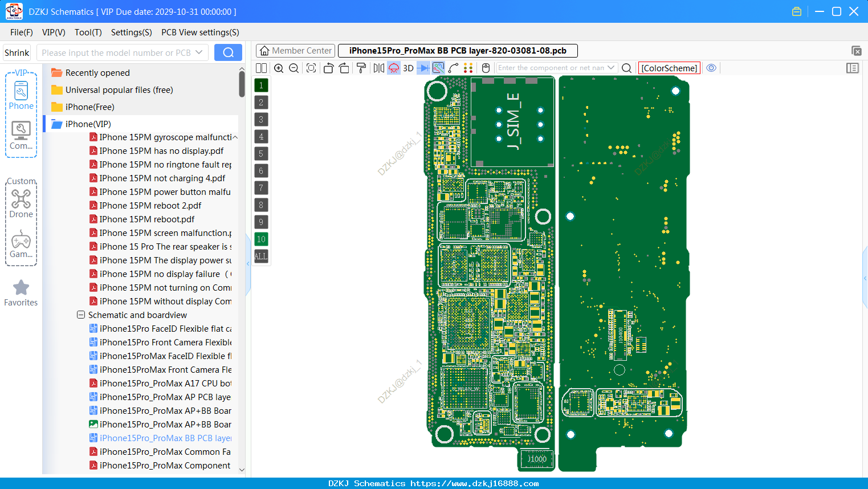This screenshot has width=868, height=489.
Task: Show PCB layer 5
Action: [x=261, y=154]
